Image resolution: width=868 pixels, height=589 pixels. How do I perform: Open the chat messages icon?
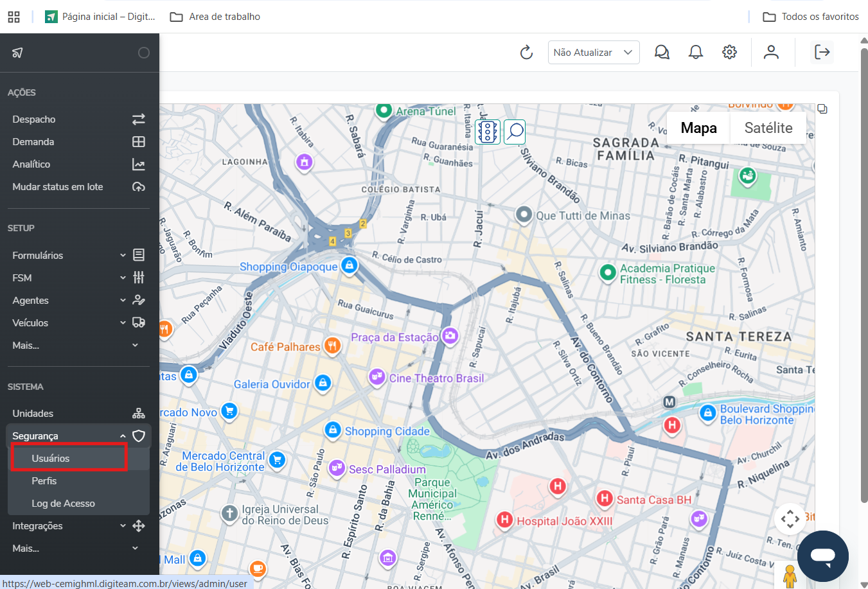point(662,53)
